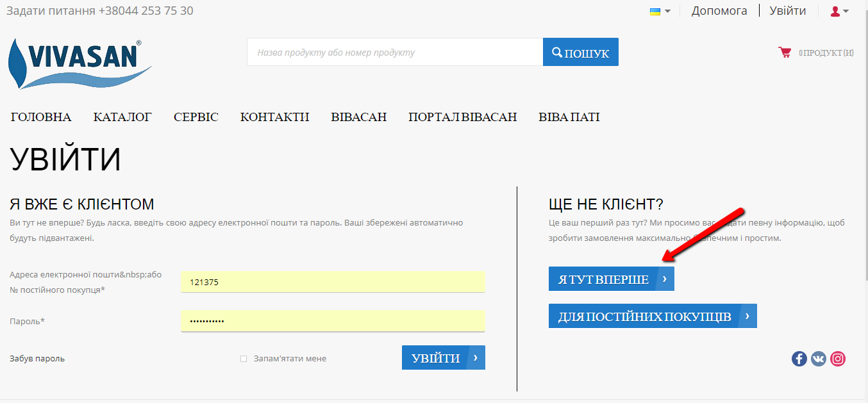Click the ПОШУК search button
Image resolution: width=868 pixels, height=403 pixels.
tap(581, 52)
